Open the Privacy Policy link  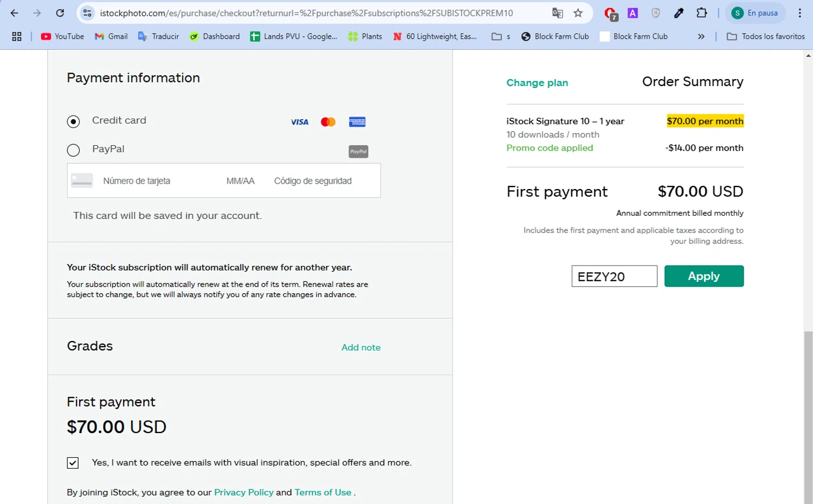tap(244, 492)
